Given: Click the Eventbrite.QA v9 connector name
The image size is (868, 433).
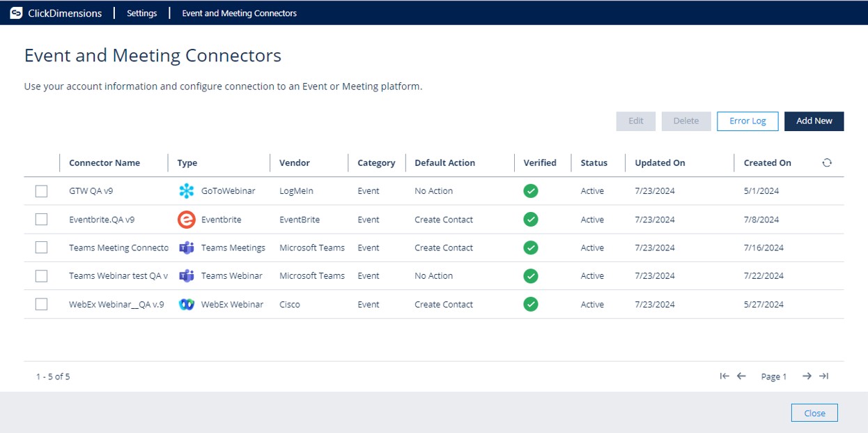Looking at the screenshot, I should tap(102, 220).
